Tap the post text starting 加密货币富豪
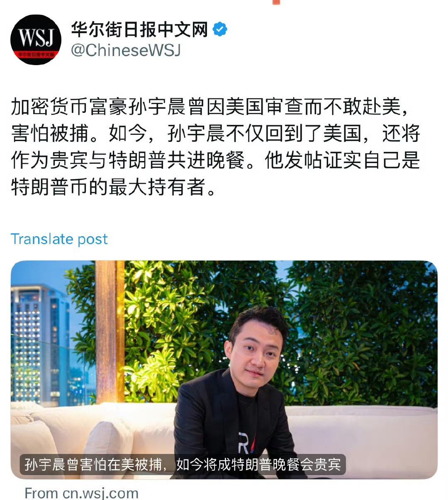This screenshot has height=500, width=448. pos(216,147)
